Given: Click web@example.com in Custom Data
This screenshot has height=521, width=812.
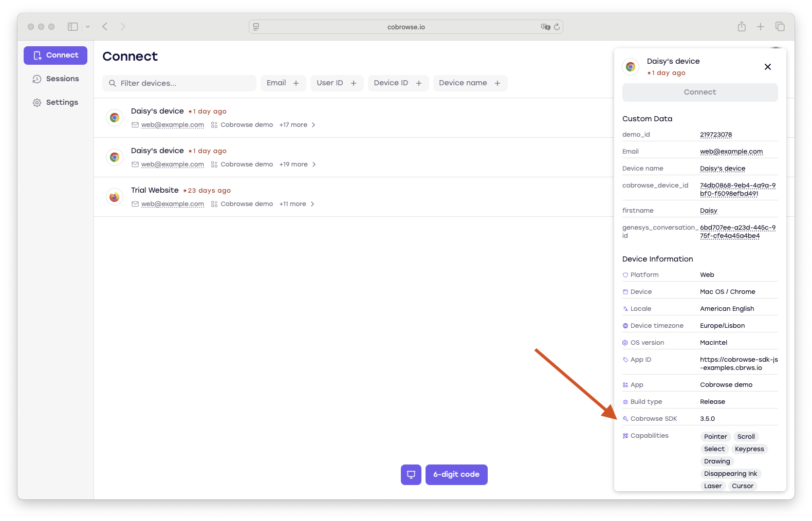Looking at the screenshot, I should coord(731,152).
